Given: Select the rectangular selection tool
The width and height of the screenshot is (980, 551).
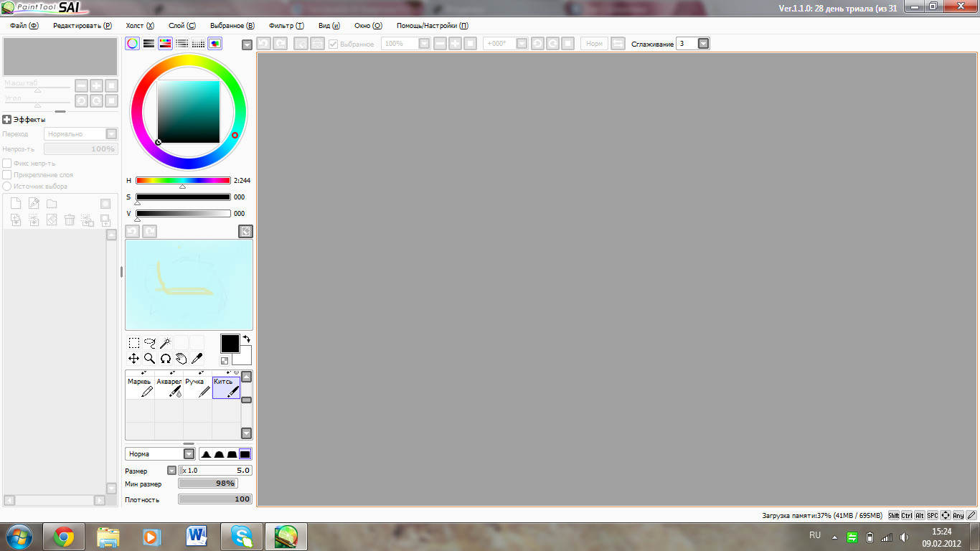Looking at the screenshot, I should coord(134,343).
